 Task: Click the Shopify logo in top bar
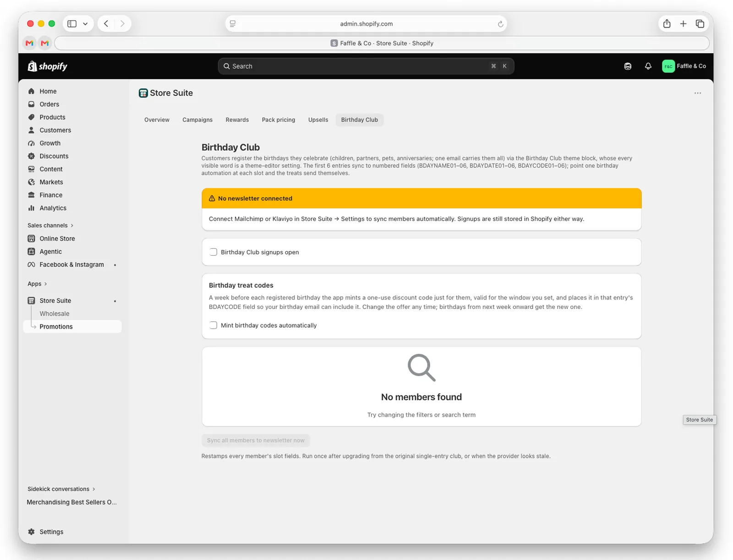[x=47, y=66]
